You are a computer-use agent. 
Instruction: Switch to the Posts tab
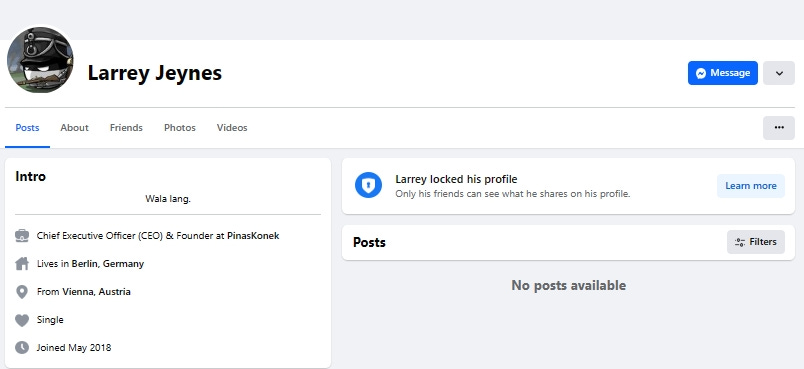(x=27, y=128)
